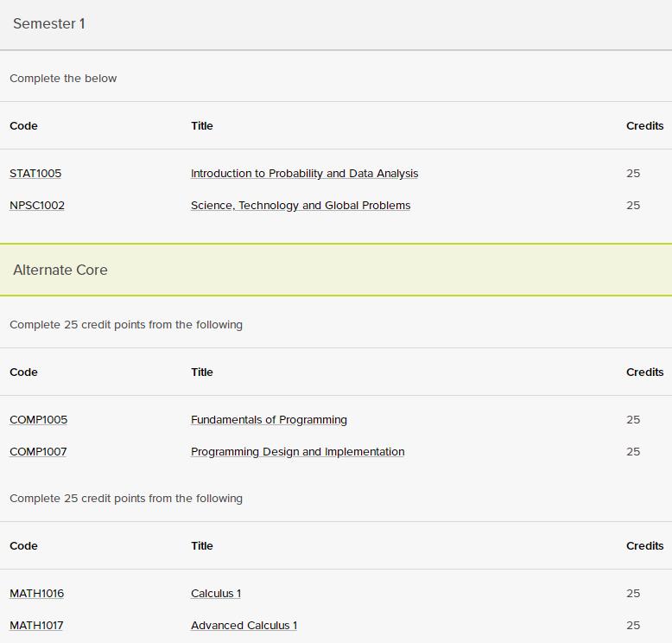Open the MATH1016 course code link
672x643 pixels.
tap(37, 593)
